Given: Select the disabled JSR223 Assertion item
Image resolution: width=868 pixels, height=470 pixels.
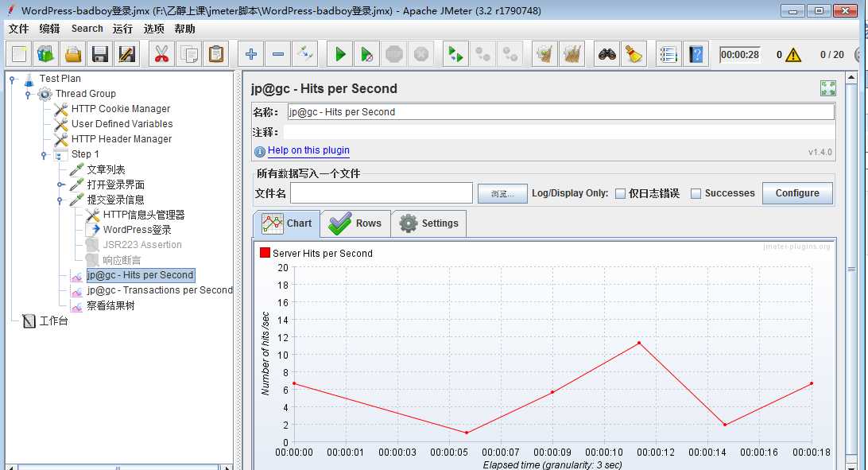Looking at the screenshot, I should (x=141, y=245).
